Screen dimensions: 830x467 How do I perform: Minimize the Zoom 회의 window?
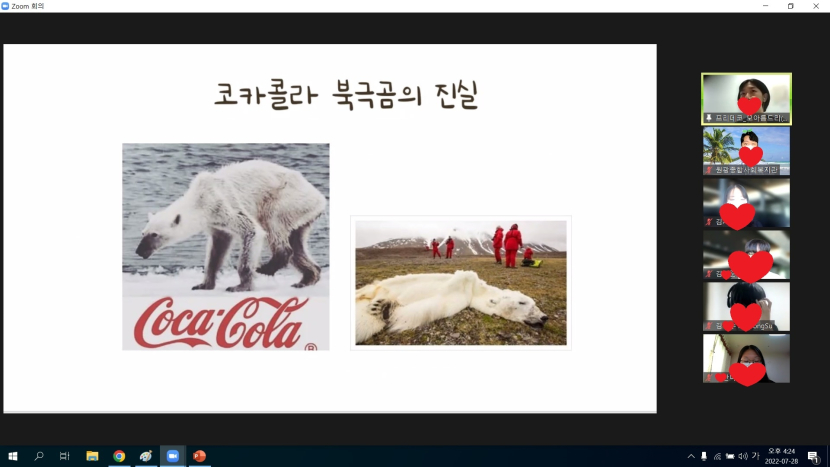(765, 6)
